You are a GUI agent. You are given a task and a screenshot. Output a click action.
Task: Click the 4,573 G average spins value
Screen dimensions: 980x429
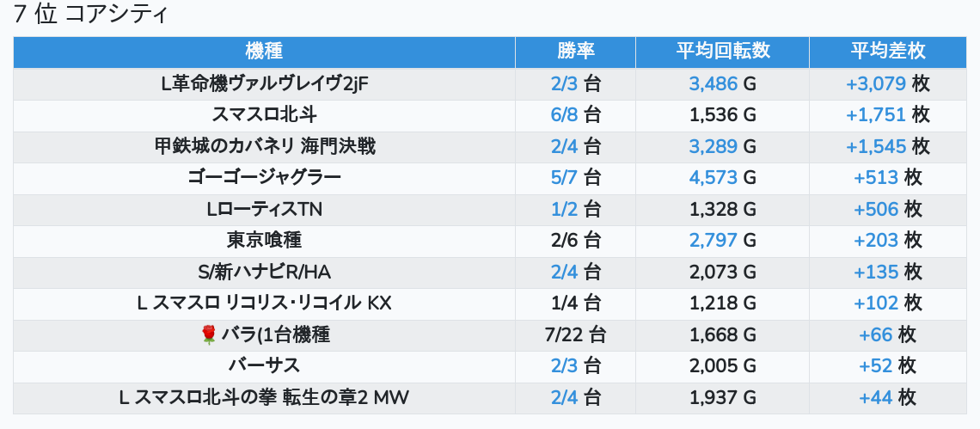722,178
